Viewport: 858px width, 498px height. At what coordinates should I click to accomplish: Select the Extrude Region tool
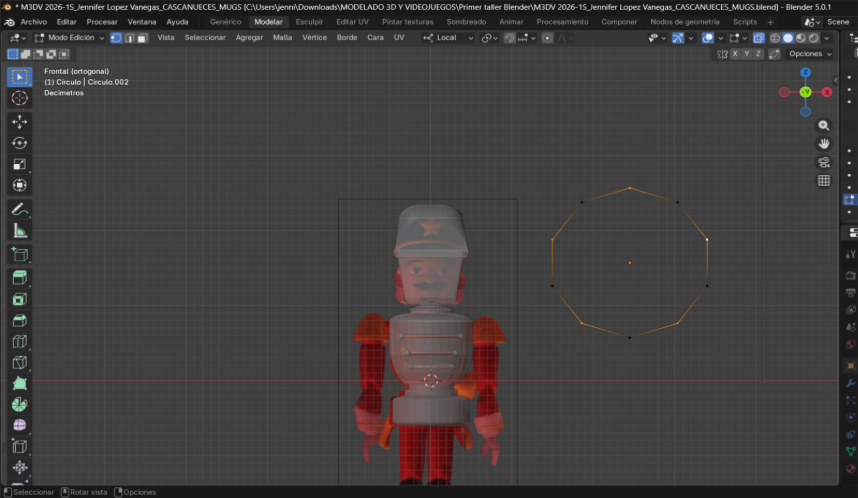[19, 277]
